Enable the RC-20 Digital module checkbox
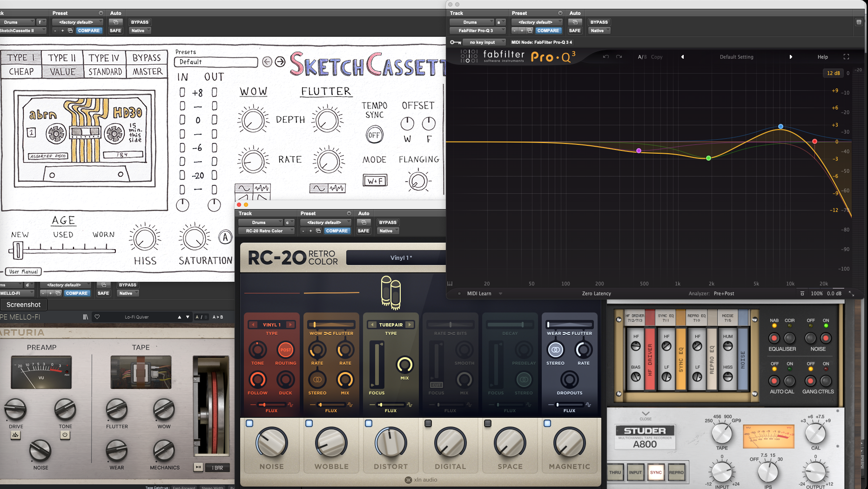 [428, 423]
